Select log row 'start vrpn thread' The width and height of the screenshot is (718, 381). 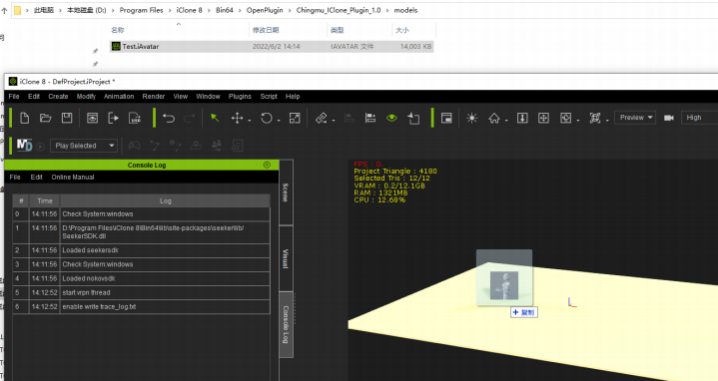coord(141,293)
